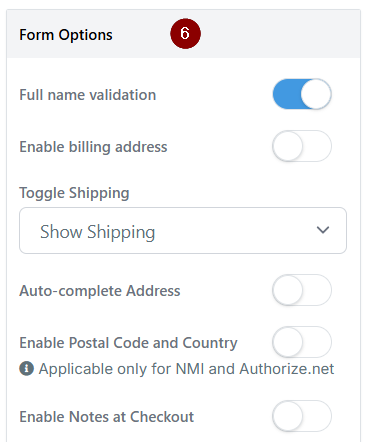Viewport: 370px width, 442px height.
Task: Click the Form Options header
Action: click(x=66, y=35)
